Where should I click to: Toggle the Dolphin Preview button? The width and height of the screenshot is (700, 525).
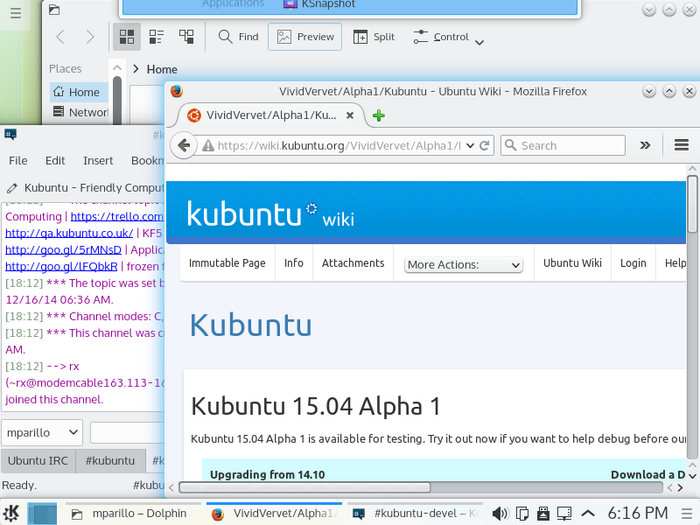click(305, 37)
